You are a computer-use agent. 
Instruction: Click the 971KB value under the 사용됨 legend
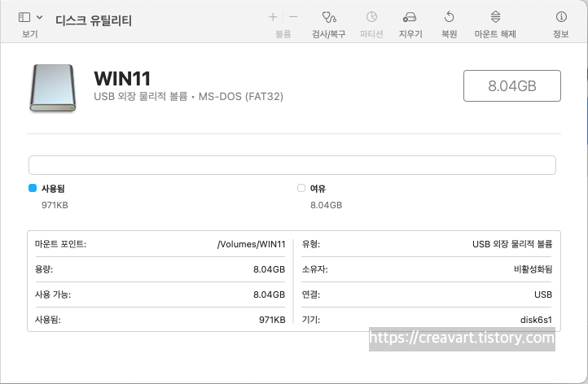coord(55,205)
